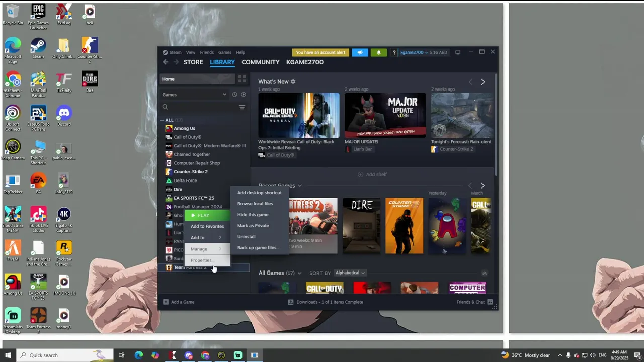Click the question mark help icon

point(394,52)
